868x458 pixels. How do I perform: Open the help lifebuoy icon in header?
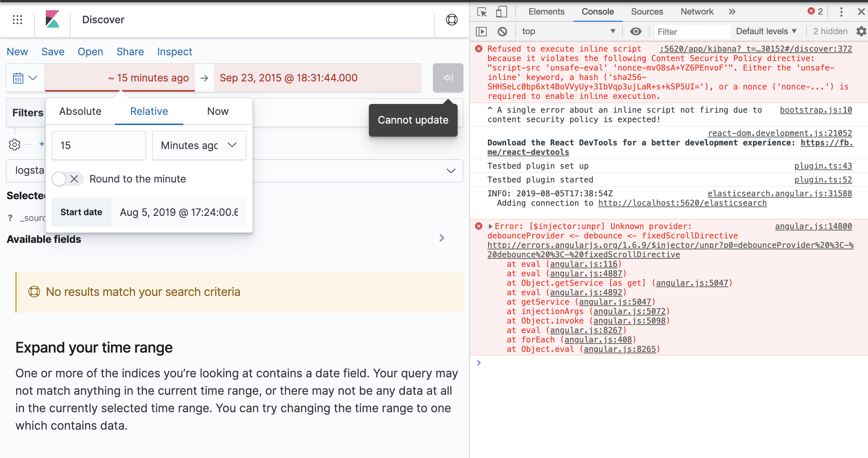(451, 20)
